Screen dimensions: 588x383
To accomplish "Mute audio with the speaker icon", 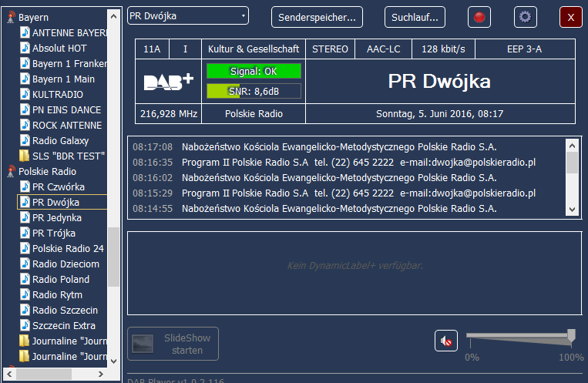I will [x=446, y=340].
